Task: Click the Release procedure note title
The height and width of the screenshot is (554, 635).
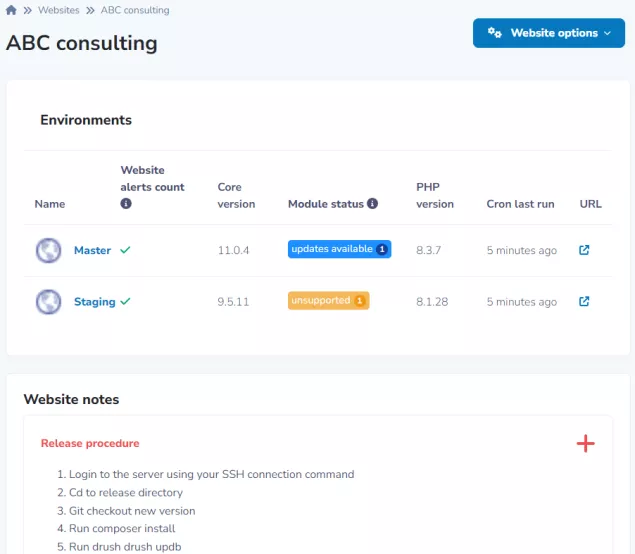Action: (x=90, y=443)
